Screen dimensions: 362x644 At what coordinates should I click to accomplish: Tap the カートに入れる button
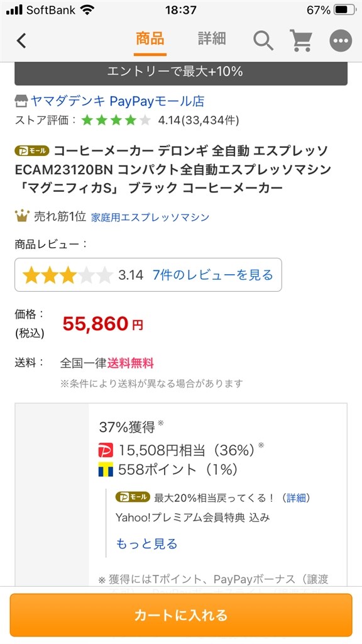point(181,615)
